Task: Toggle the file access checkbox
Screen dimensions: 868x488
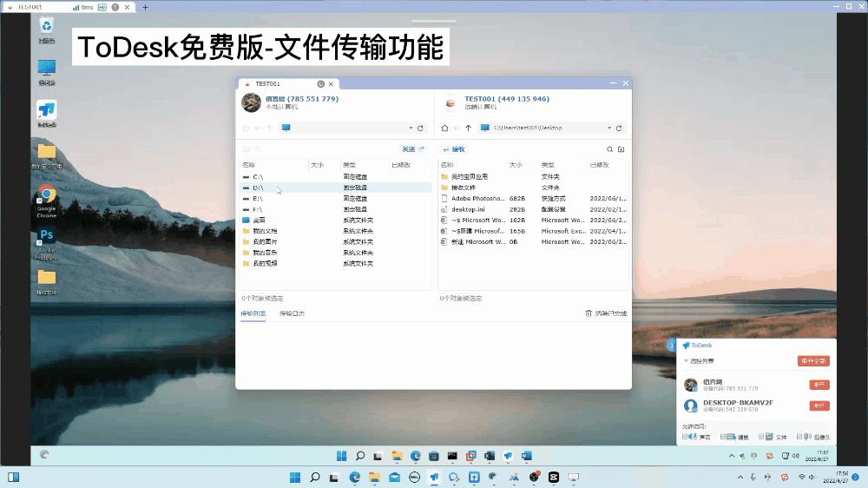Action: click(x=761, y=437)
